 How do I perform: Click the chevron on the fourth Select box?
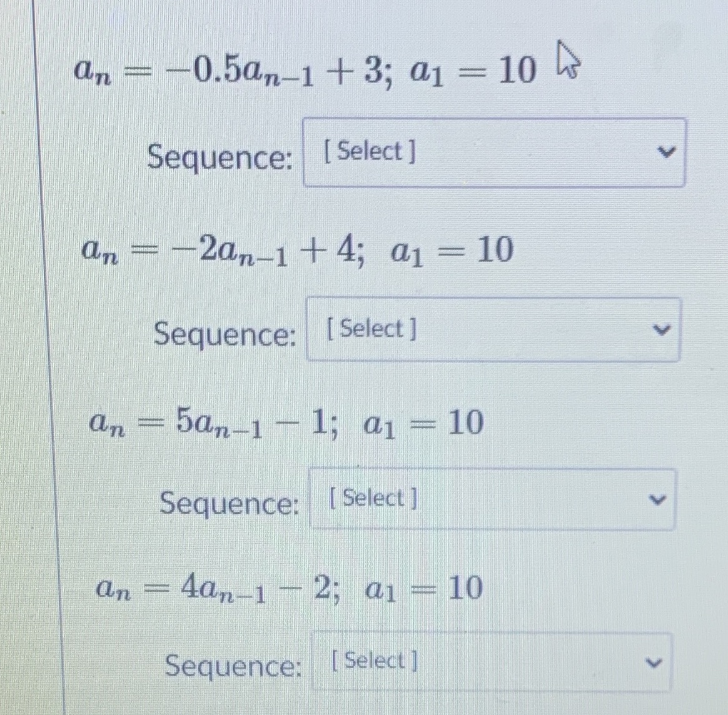coord(654,661)
